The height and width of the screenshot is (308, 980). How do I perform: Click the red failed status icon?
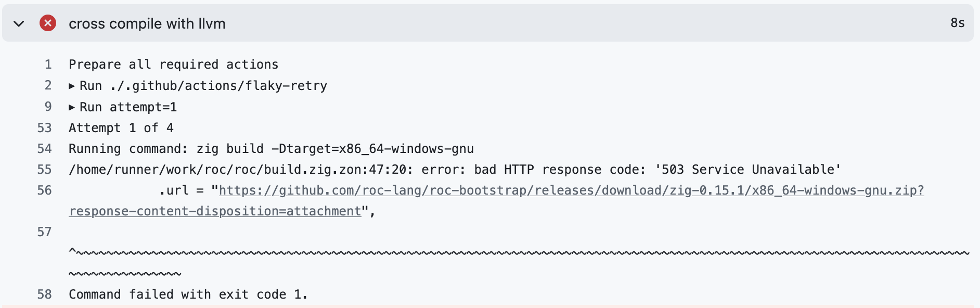[48, 23]
